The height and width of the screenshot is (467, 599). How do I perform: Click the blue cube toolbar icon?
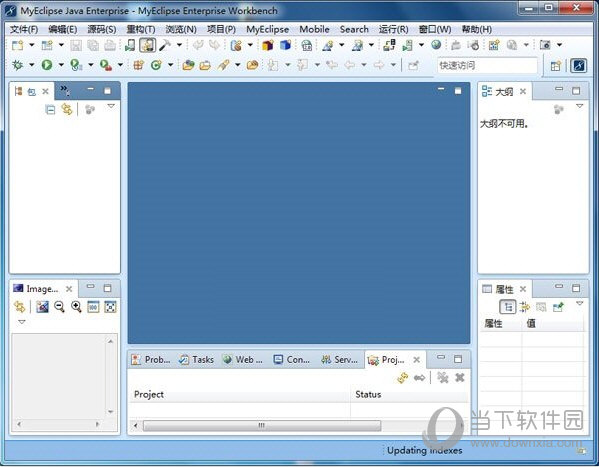[285, 45]
